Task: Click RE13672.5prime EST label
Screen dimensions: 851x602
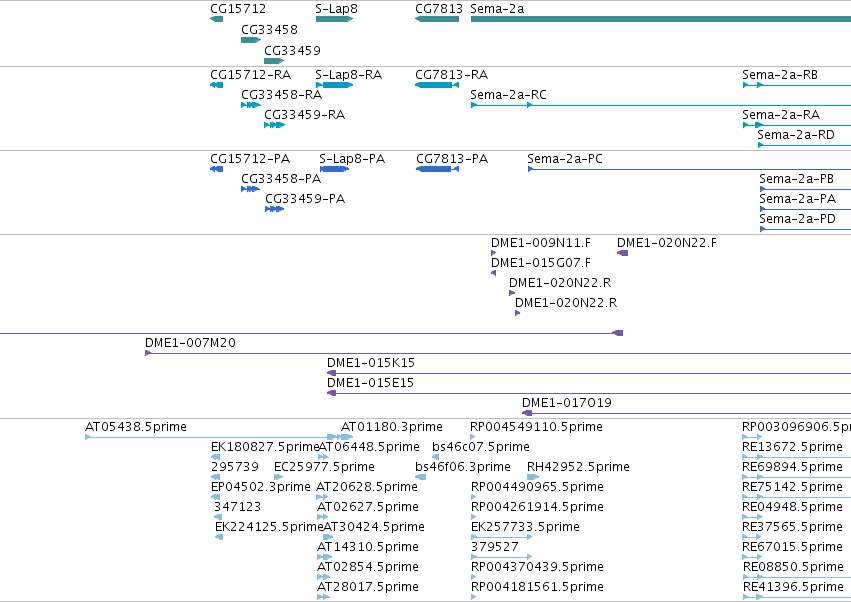Action: [x=792, y=447]
